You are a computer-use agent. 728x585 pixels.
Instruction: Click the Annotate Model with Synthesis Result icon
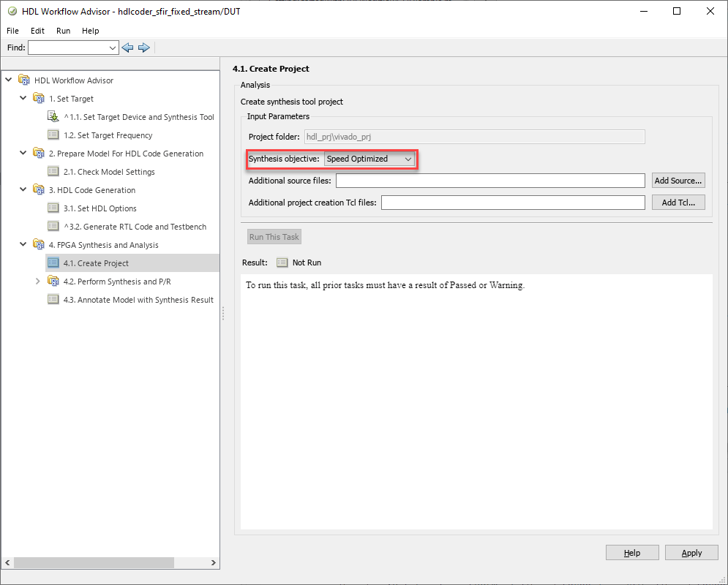coord(53,300)
